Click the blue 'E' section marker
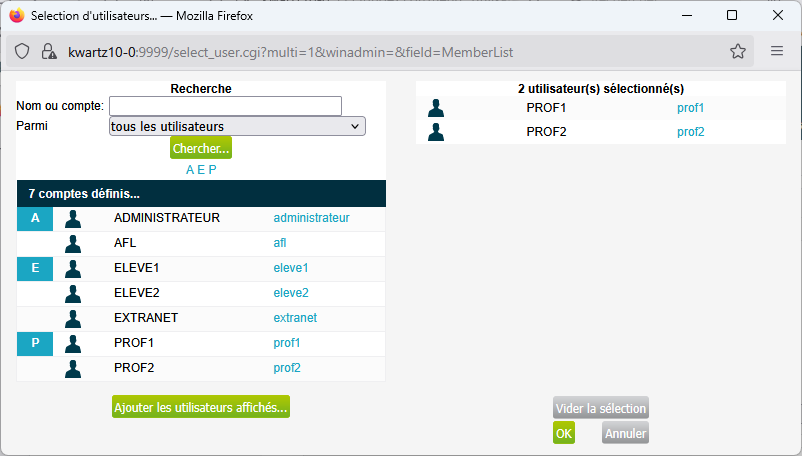This screenshot has height=456, width=802. [x=35, y=268]
